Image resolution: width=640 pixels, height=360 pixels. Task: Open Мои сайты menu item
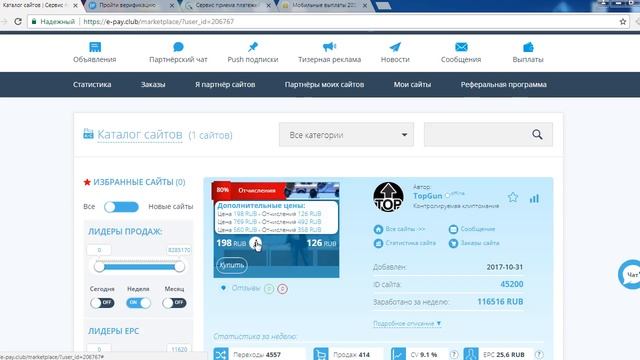[x=412, y=84]
